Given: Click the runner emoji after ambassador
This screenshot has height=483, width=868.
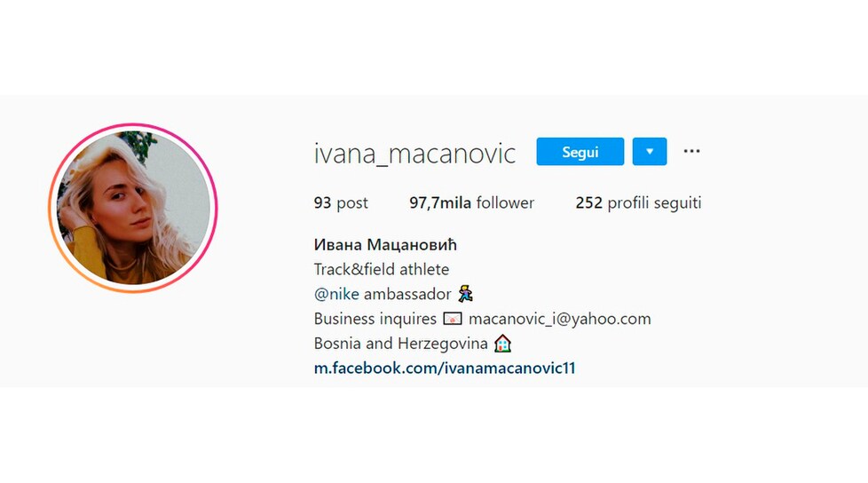Looking at the screenshot, I should (465, 294).
